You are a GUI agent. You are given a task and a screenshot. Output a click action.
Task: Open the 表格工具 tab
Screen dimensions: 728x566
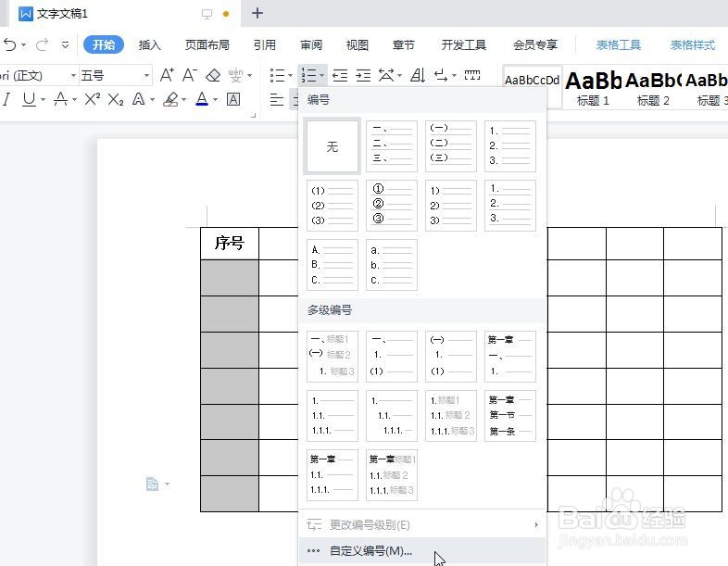619,45
